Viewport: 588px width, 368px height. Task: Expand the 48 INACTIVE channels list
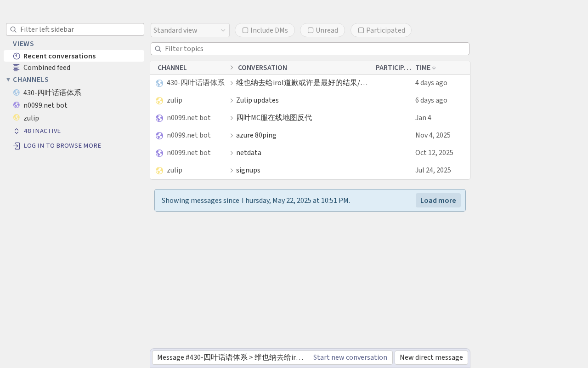tap(42, 131)
